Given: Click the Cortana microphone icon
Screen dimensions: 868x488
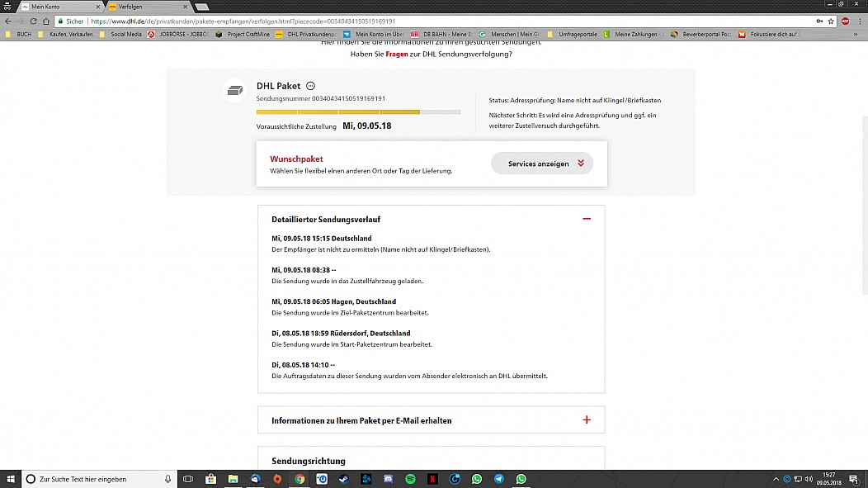Looking at the screenshot, I should tap(167, 479).
